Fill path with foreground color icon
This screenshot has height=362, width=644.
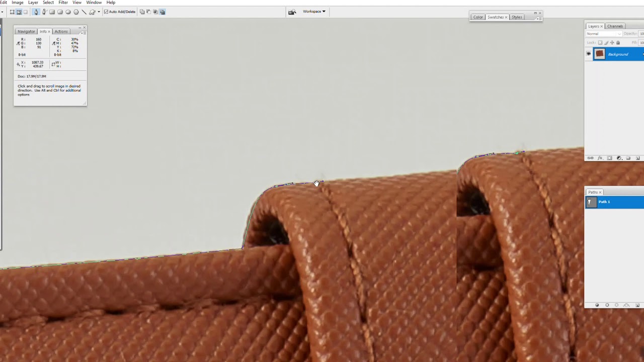[597, 305]
